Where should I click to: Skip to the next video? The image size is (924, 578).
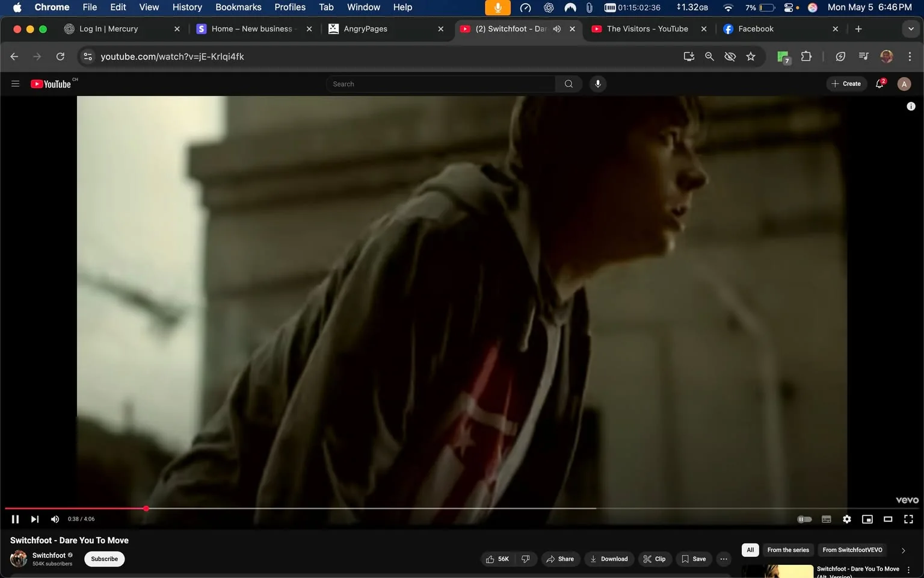tap(35, 519)
